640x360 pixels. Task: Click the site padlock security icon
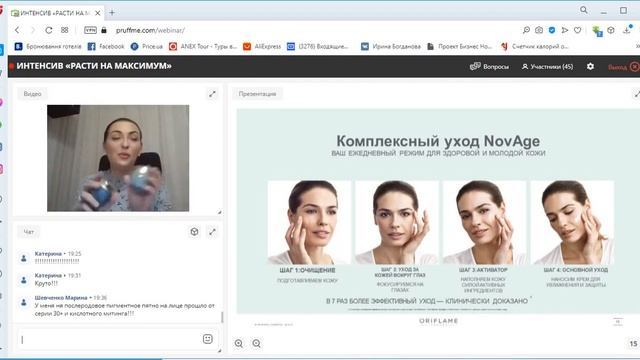(104, 30)
